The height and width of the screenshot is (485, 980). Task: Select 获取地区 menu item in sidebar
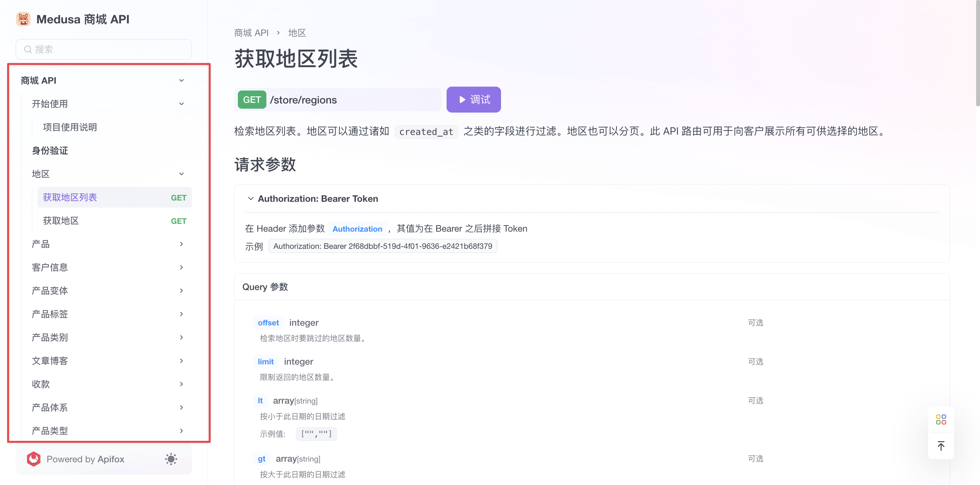point(61,220)
